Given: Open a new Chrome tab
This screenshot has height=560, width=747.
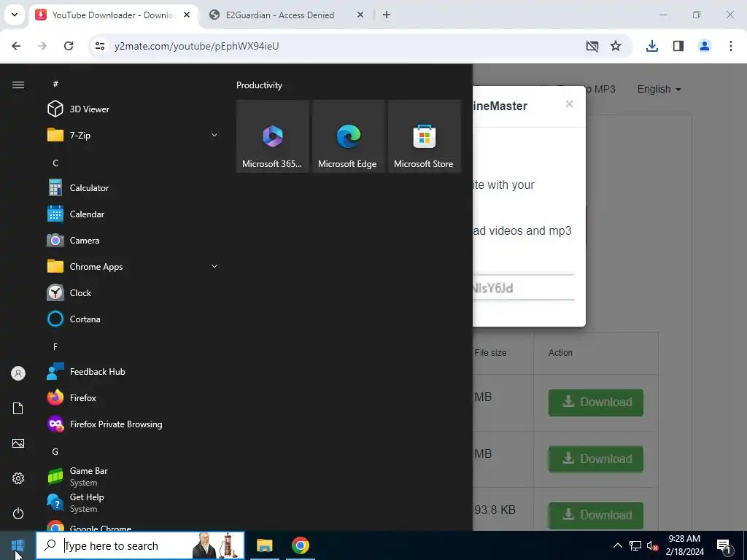Looking at the screenshot, I should pyautogui.click(x=387, y=15).
